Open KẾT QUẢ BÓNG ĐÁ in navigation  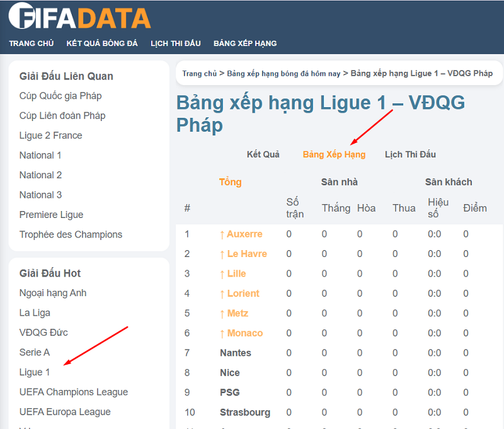pos(102,43)
